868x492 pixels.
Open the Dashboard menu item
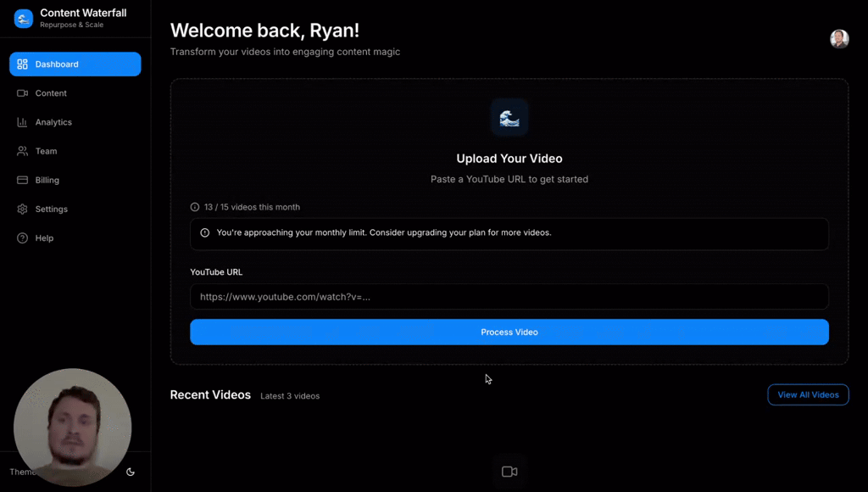[75, 64]
